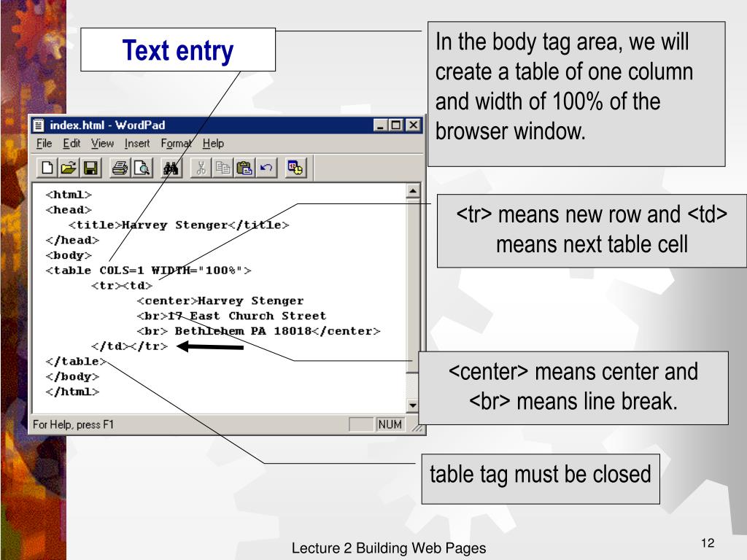Click the 'table tag must be closed' note
This screenshot has height=560, width=747.
[x=541, y=478]
